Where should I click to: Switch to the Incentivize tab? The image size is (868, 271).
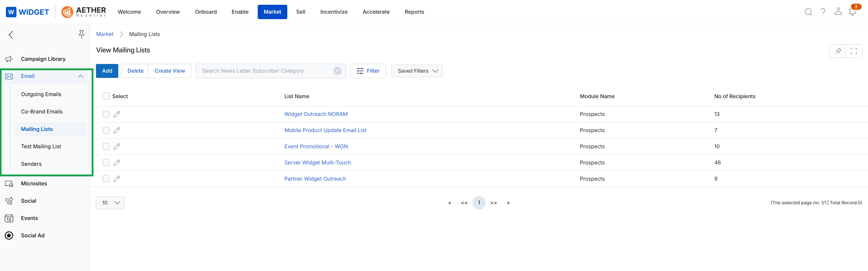[x=334, y=12]
